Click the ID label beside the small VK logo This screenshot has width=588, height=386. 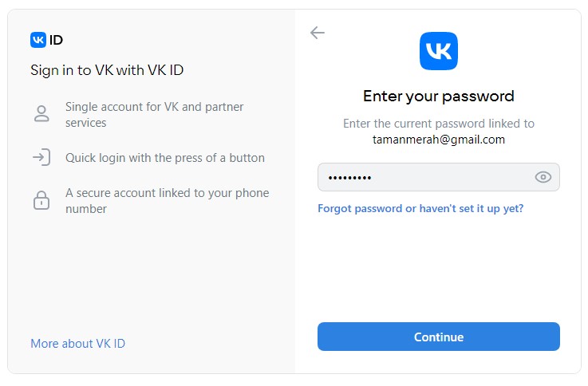[57, 40]
